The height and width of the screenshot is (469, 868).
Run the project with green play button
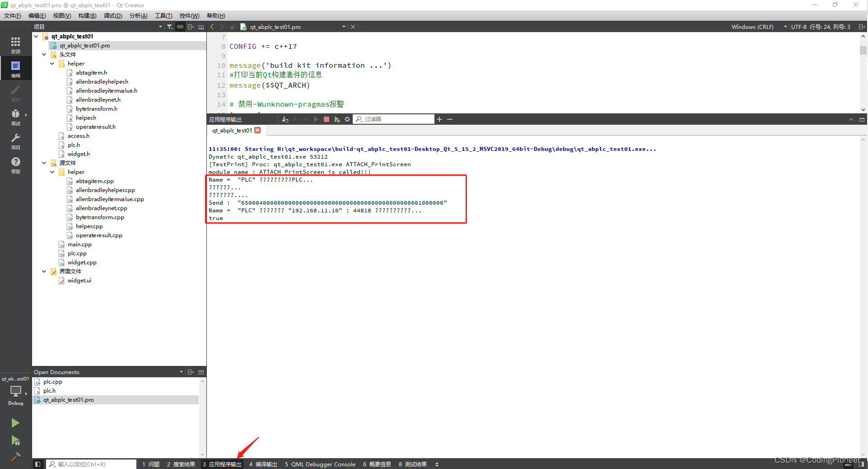pyautogui.click(x=15, y=423)
